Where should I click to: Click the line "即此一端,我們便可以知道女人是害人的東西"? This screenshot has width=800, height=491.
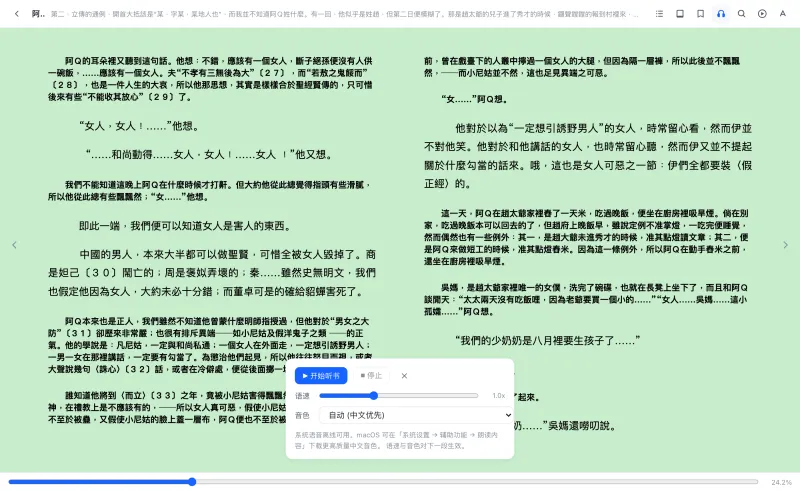point(186,226)
